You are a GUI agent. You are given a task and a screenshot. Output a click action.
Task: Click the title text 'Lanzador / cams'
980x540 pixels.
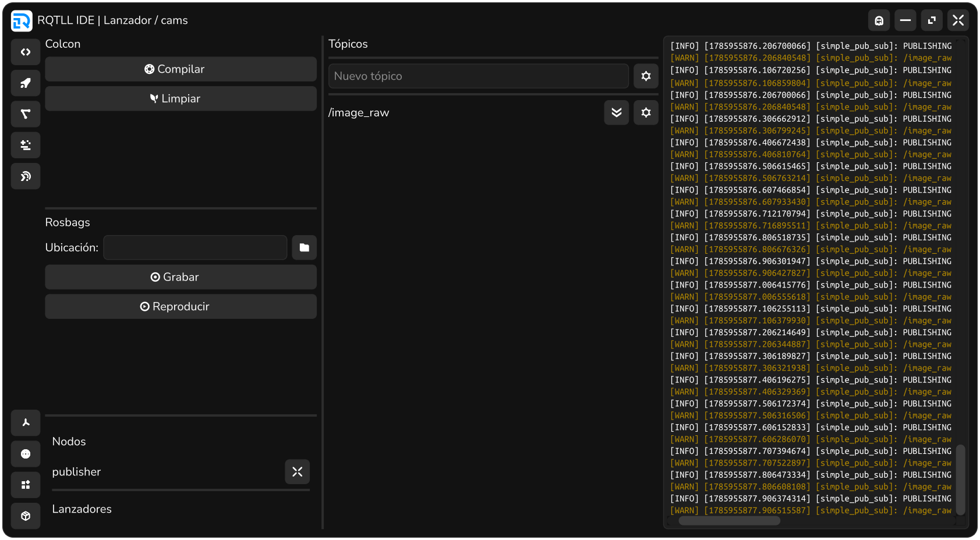(x=146, y=20)
